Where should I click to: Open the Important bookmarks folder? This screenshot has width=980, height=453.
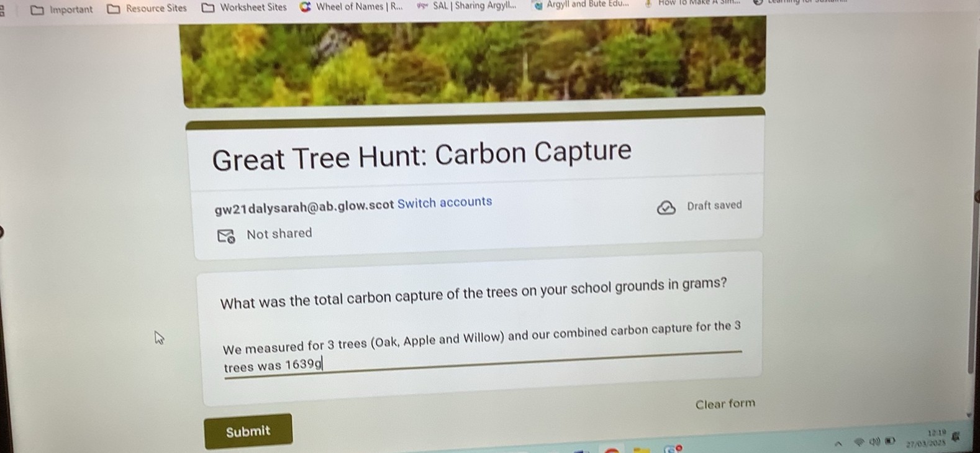[x=61, y=9]
